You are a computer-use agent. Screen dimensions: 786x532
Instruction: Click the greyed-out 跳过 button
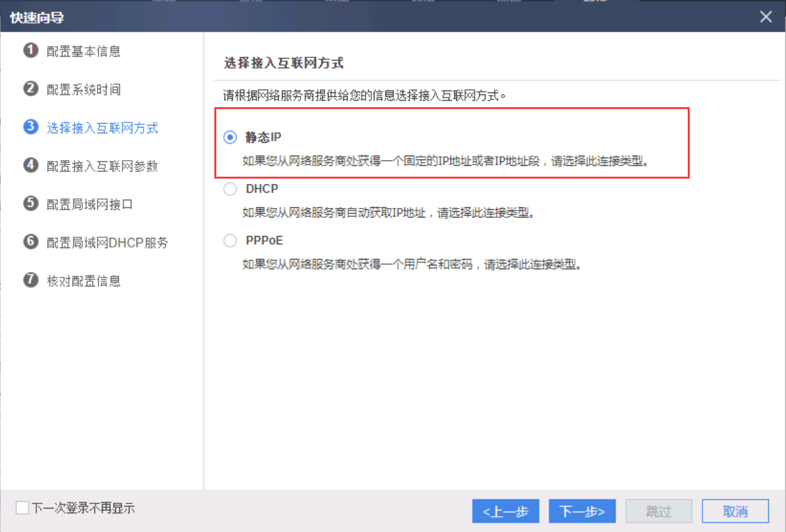[658, 511]
